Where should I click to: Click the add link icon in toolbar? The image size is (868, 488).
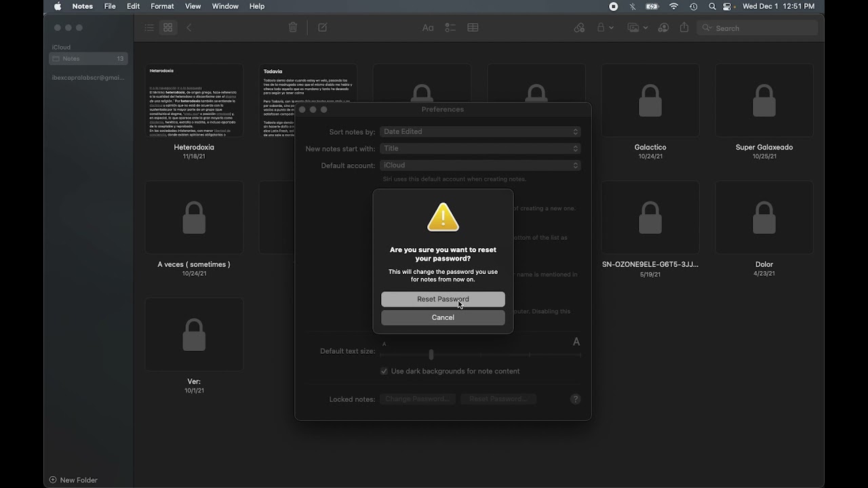point(579,28)
